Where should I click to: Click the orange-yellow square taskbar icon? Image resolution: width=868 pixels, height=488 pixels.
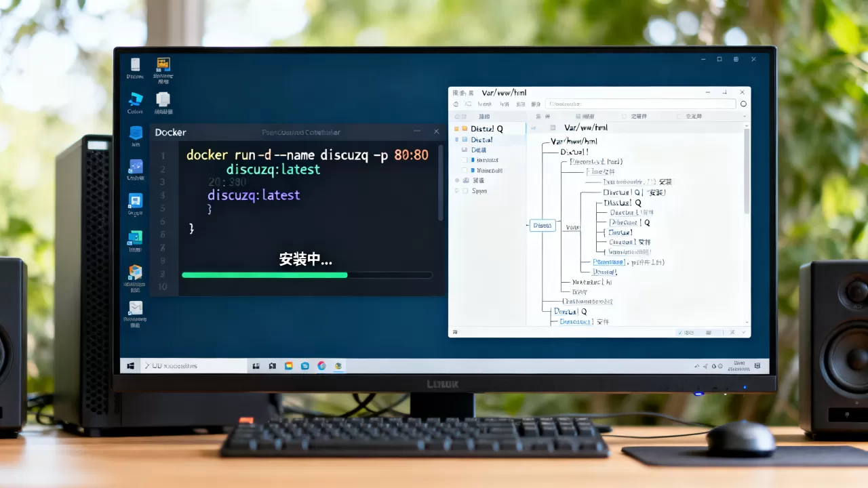click(288, 366)
